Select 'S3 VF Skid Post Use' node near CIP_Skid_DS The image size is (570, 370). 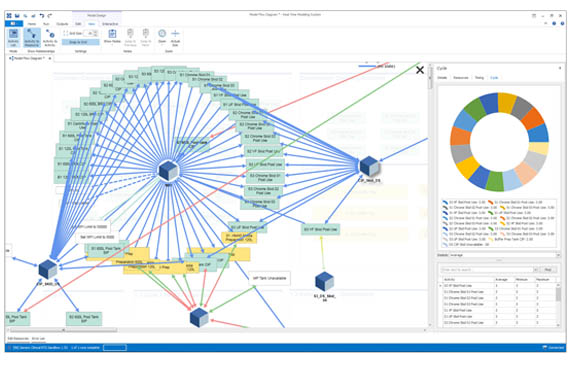(320, 229)
